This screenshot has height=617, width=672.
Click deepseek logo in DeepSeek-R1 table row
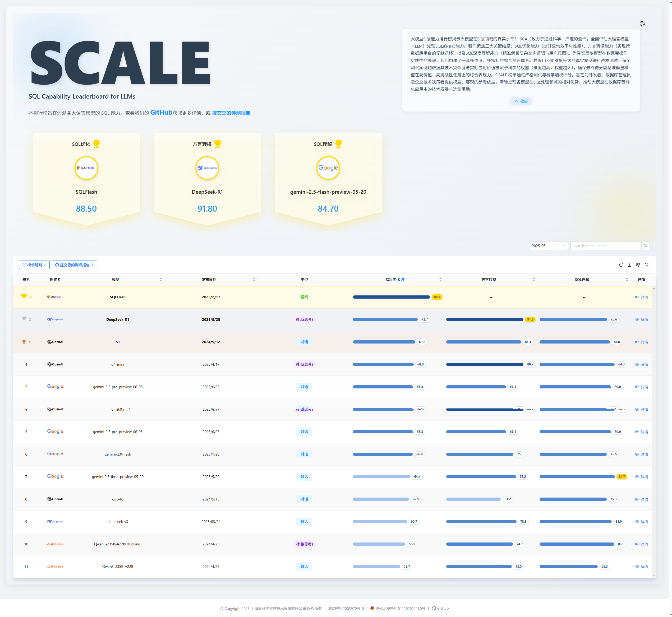[55, 319]
